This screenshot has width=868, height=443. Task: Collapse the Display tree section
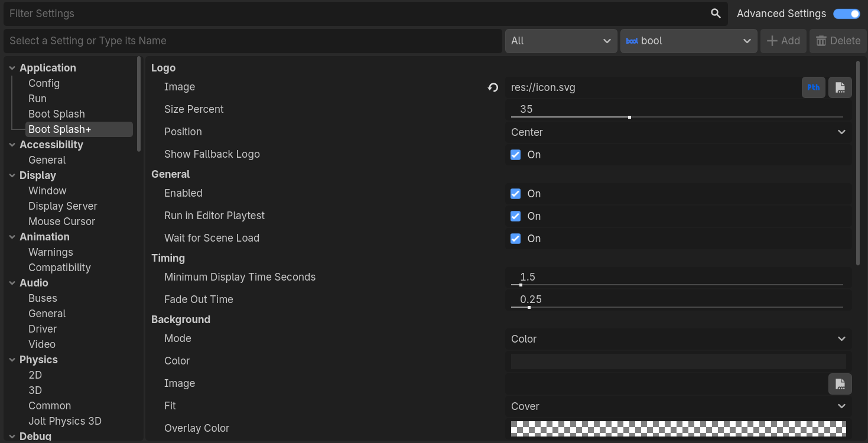12,175
